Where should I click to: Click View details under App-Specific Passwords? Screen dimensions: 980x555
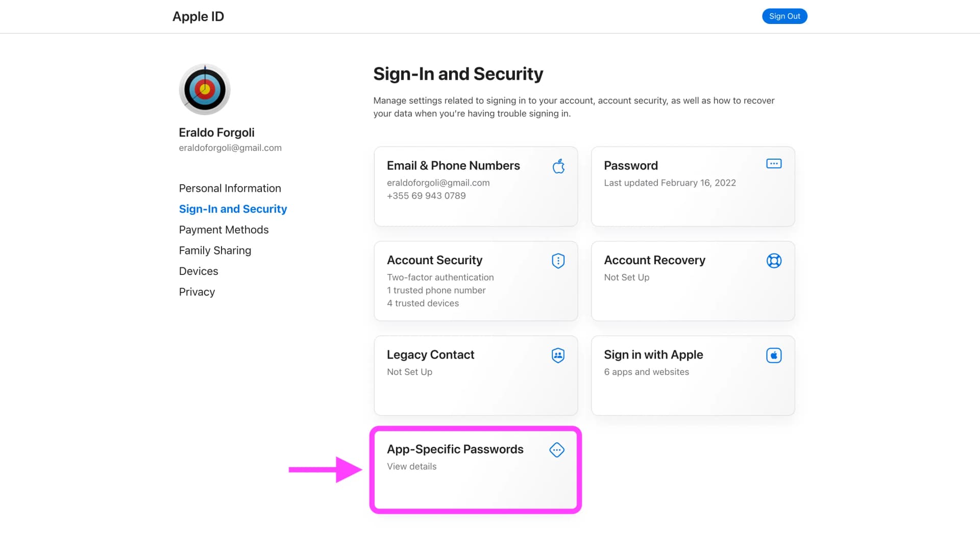[411, 467]
